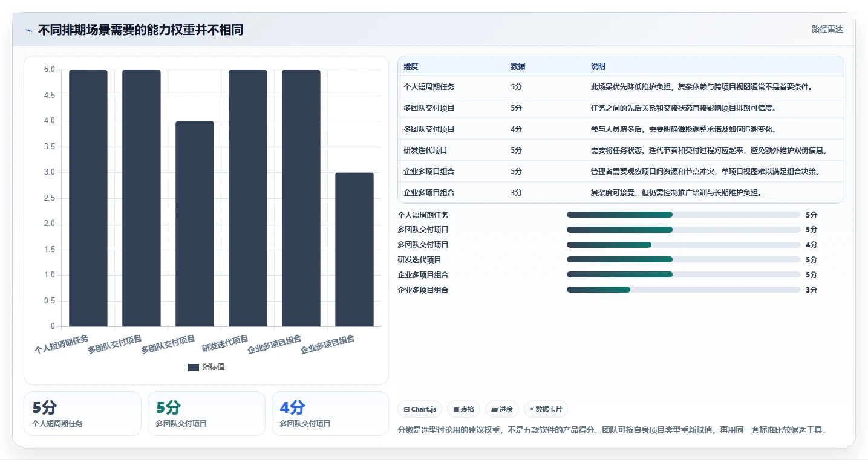
Task: Click the description starting 此场景优先降低维护负担
Action: [x=702, y=87]
